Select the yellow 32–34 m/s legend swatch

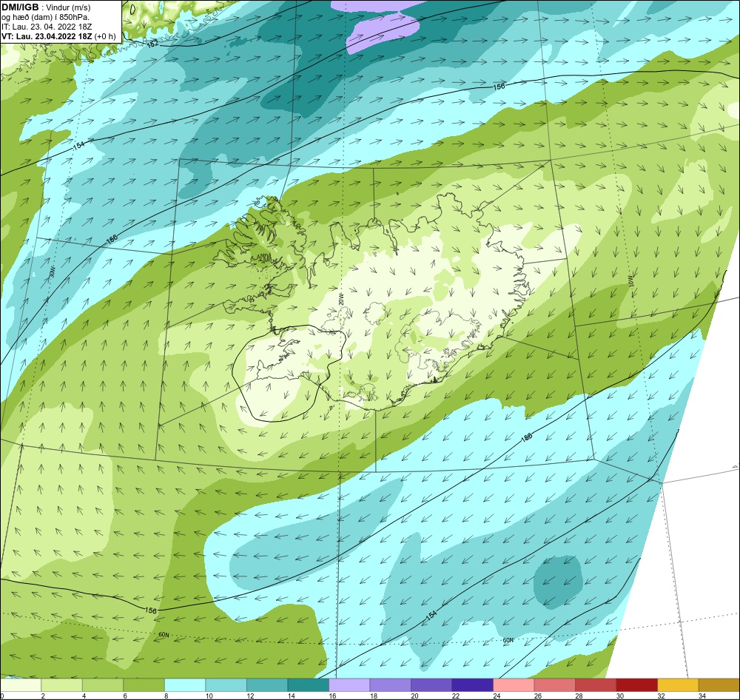pos(678,685)
